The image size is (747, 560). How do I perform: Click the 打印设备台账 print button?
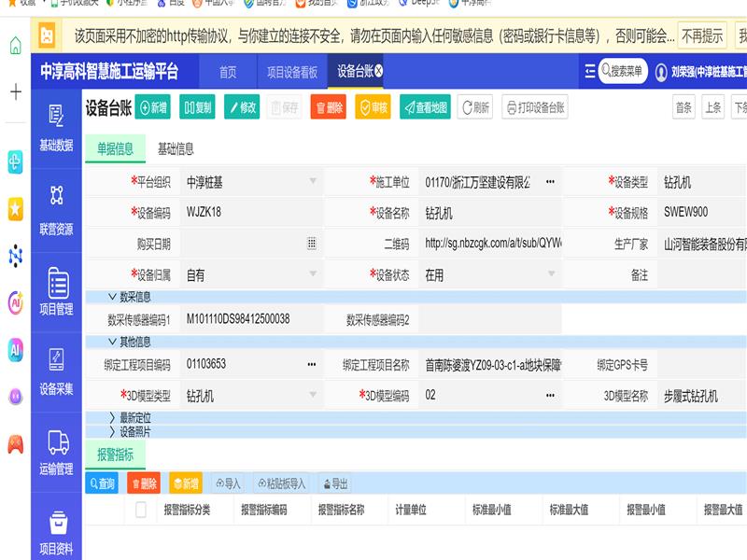[535, 107]
